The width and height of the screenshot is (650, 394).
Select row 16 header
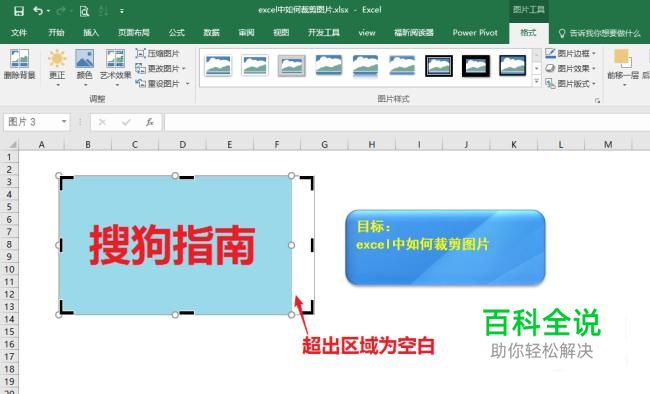point(9,344)
